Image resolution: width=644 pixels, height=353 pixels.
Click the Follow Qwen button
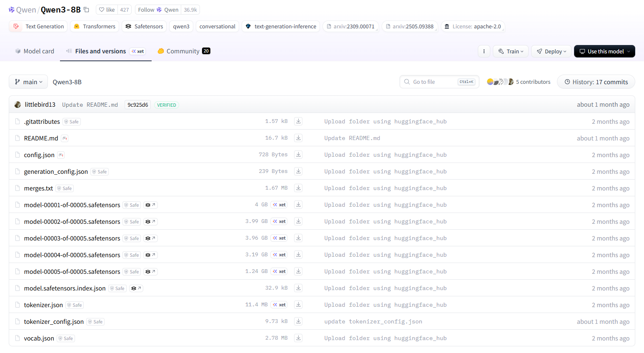pos(158,10)
